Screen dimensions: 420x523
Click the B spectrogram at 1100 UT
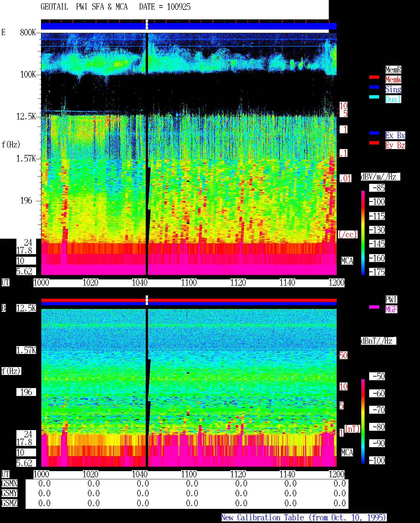coord(189,387)
